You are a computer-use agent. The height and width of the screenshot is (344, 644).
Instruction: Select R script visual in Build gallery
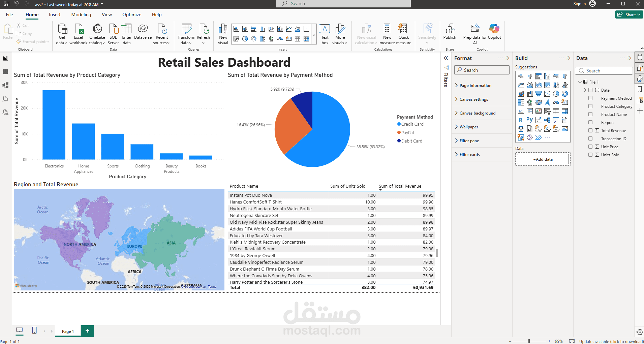pos(521,120)
